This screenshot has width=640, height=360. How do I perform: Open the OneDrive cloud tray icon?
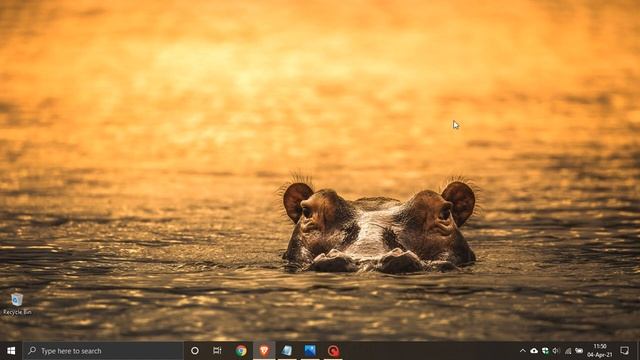[x=534, y=351]
